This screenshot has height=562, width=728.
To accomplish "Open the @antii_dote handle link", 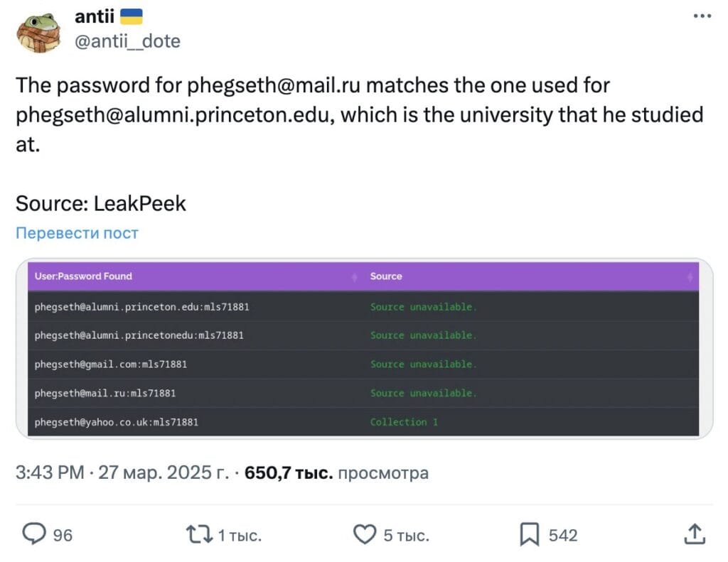I will [127, 41].
